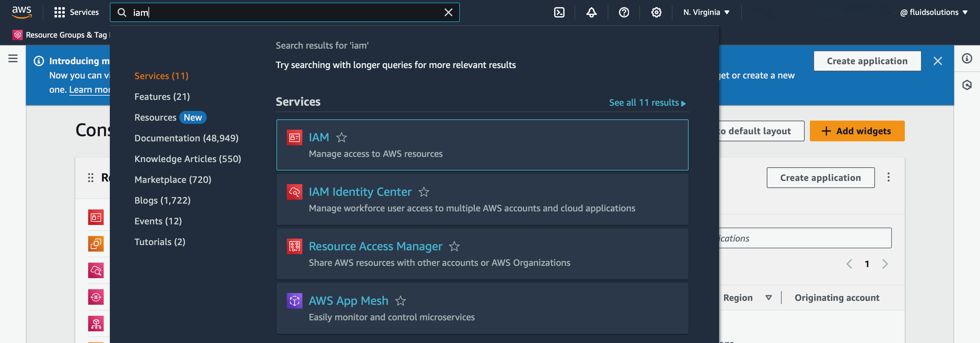Click See all 11 results link

tap(647, 102)
